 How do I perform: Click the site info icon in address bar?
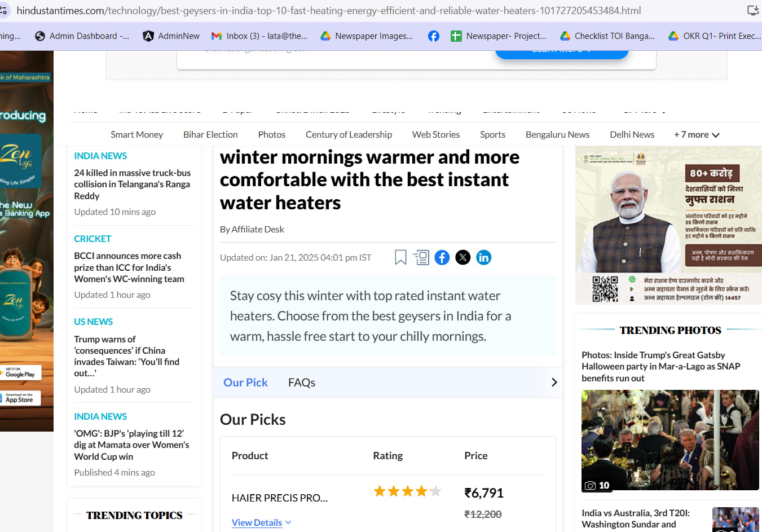point(5,10)
